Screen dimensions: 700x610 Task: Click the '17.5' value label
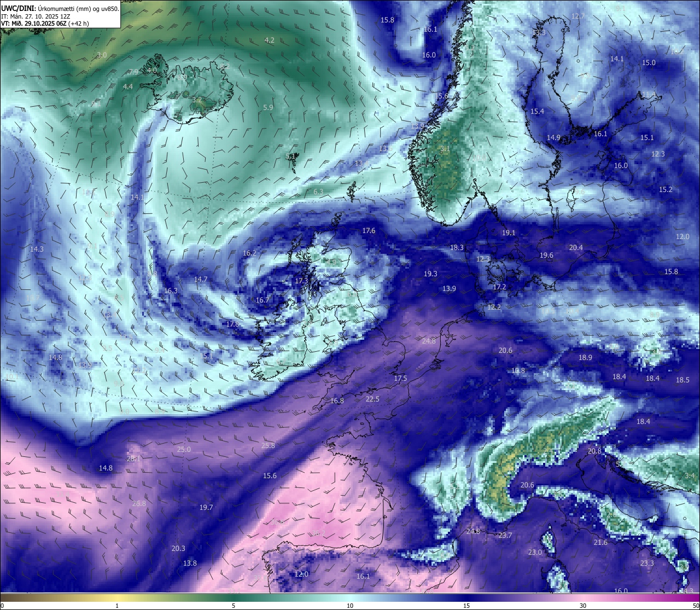pyautogui.click(x=400, y=379)
